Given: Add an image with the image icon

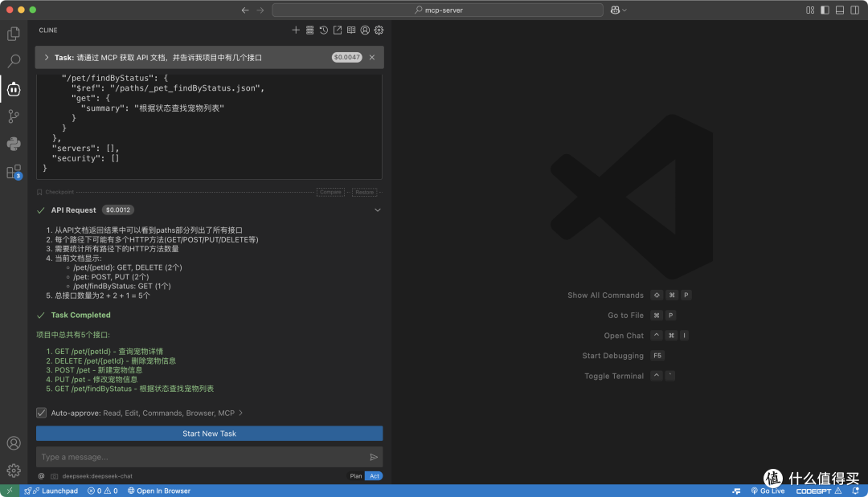Looking at the screenshot, I should [x=55, y=476].
